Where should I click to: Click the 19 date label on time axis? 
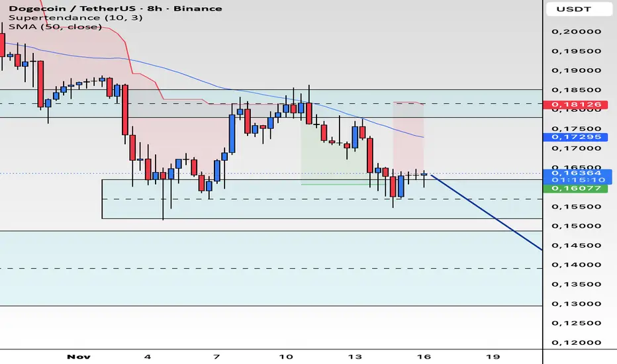[x=493, y=357]
